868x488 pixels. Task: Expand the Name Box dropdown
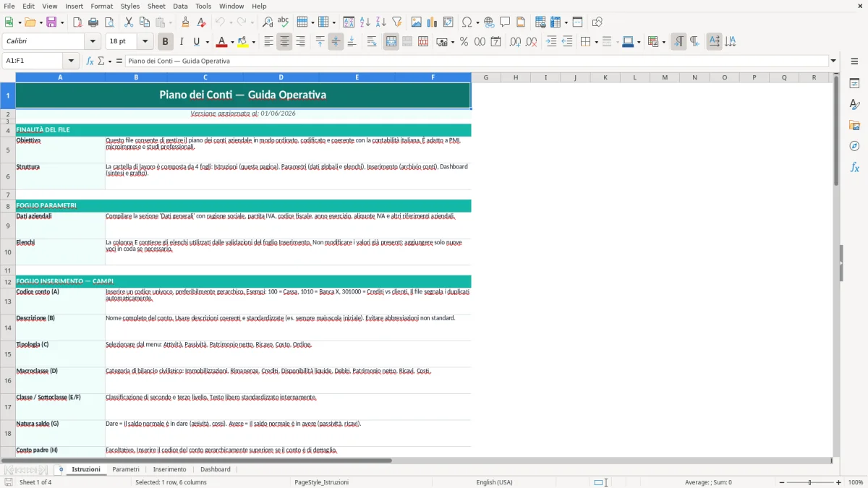coord(71,61)
